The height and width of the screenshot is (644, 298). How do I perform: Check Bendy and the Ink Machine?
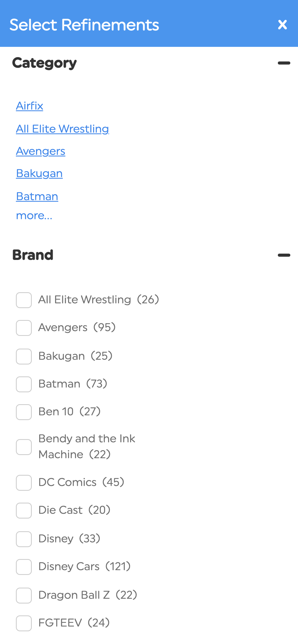click(24, 447)
